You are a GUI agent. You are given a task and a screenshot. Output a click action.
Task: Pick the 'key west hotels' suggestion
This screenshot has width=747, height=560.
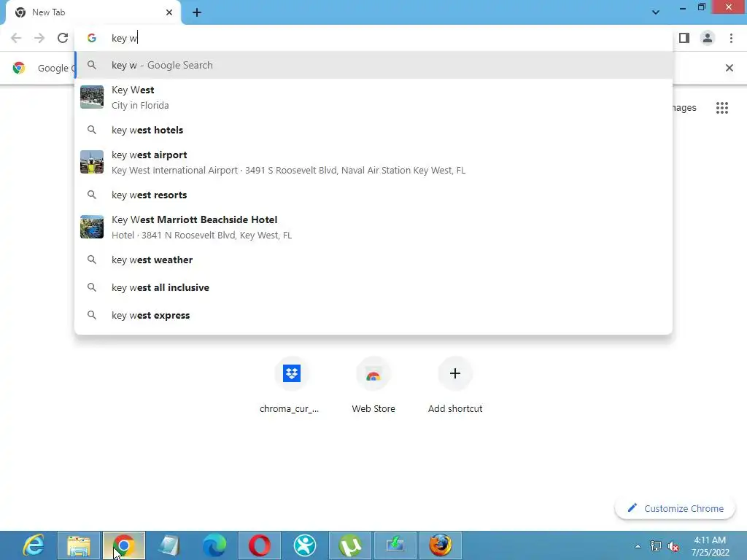coord(373,130)
